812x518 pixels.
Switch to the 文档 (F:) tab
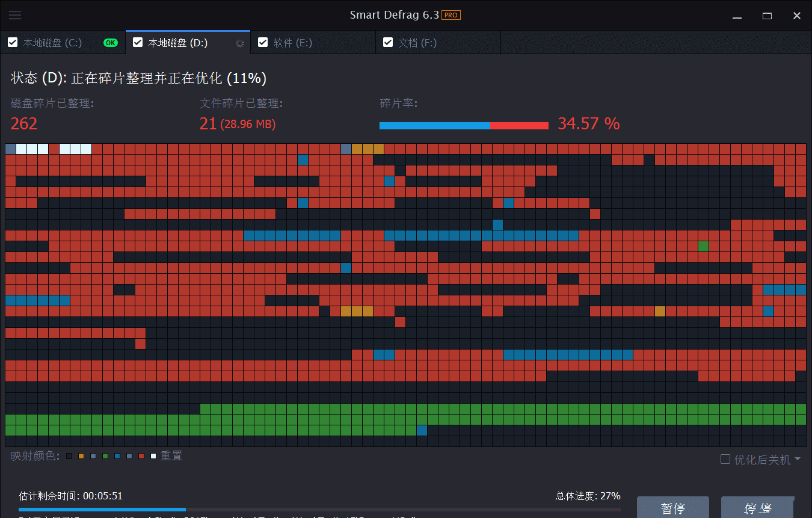pyautogui.click(x=417, y=43)
